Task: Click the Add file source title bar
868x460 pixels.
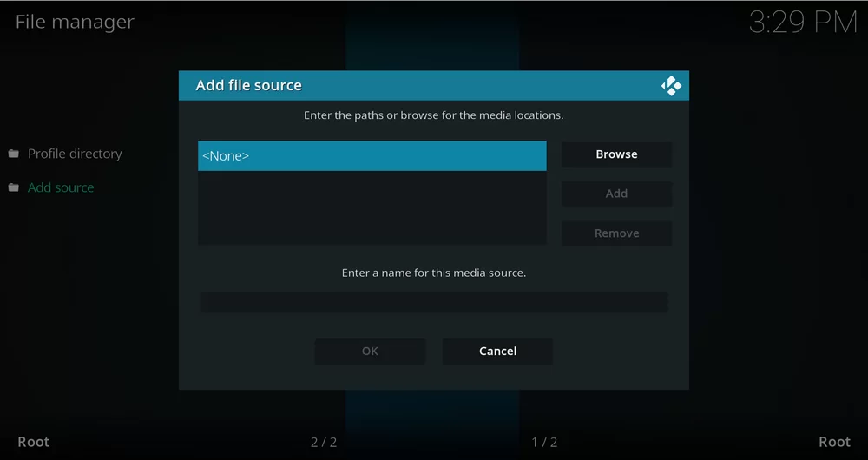Action: point(417,86)
